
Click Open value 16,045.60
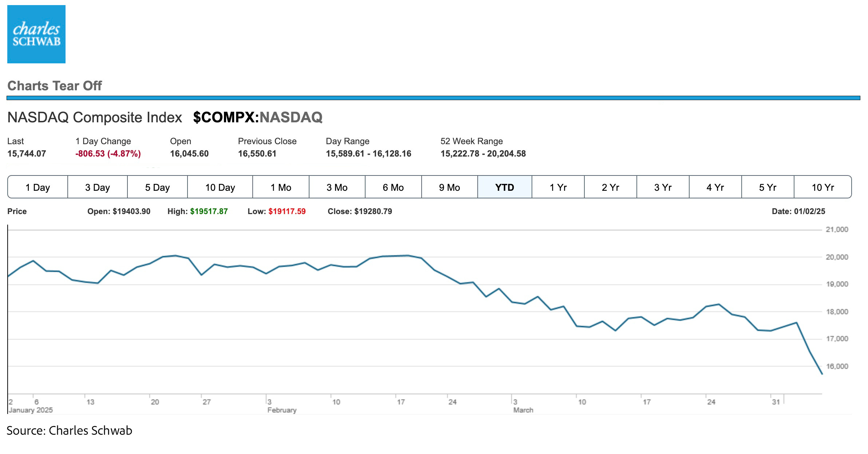point(189,154)
